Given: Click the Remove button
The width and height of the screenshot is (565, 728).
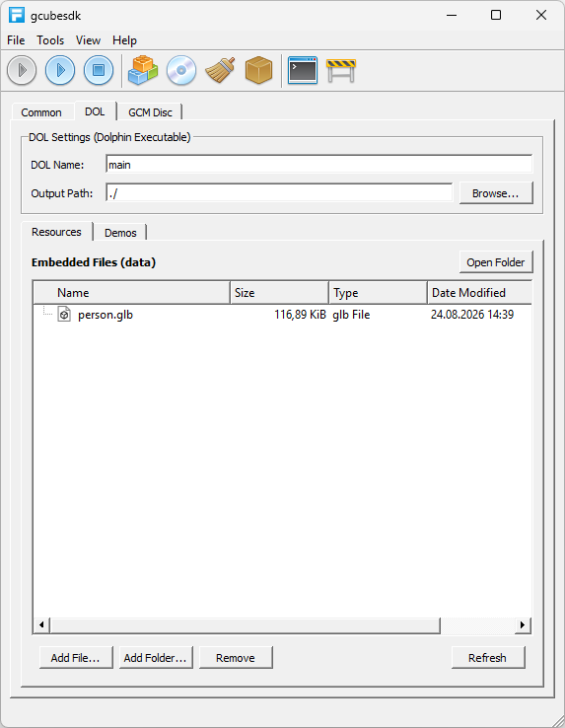Looking at the screenshot, I should click(236, 657).
